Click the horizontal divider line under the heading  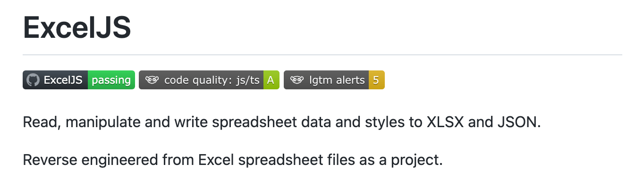pyautogui.click(x=322, y=55)
